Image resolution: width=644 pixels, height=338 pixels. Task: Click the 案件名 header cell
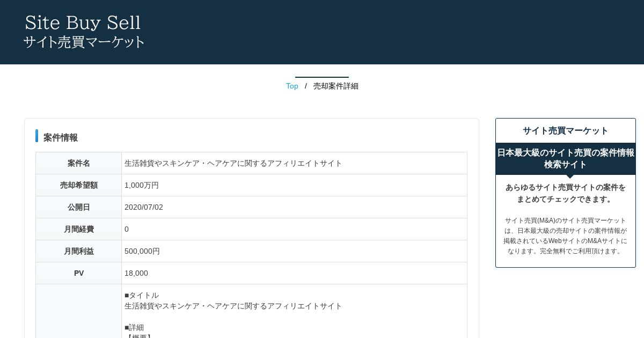[x=79, y=163]
